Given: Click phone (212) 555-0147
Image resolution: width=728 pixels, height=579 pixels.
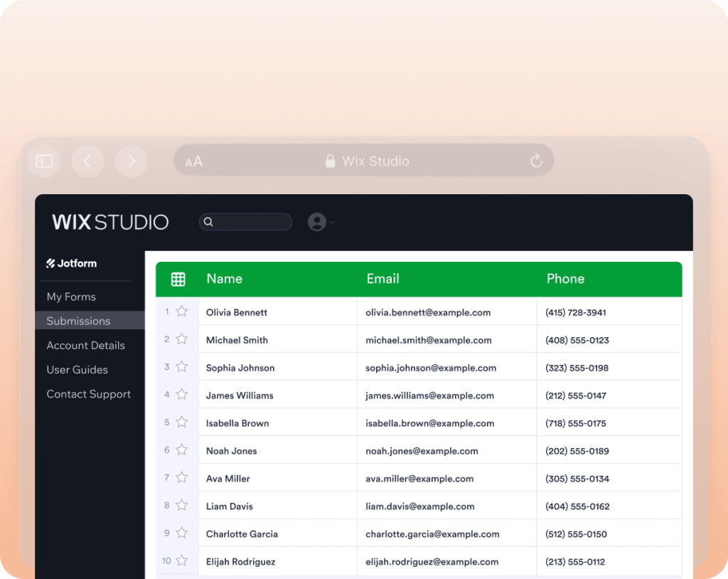Looking at the screenshot, I should click(576, 395).
